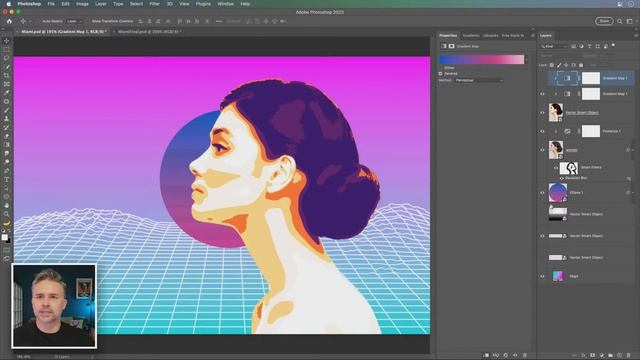This screenshot has width=640, height=360.
Task: Switch to the Libraries tab
Action: (490, 36)
